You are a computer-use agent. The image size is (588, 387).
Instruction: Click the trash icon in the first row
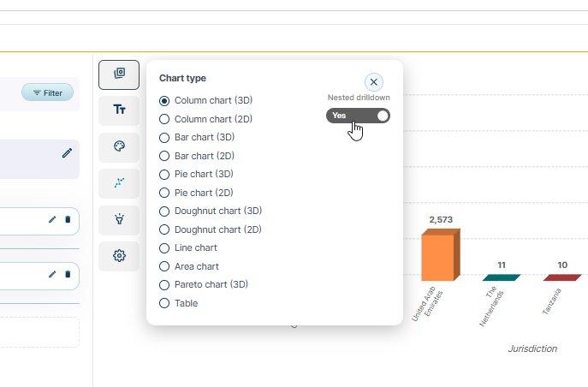[x=68, y=220]
